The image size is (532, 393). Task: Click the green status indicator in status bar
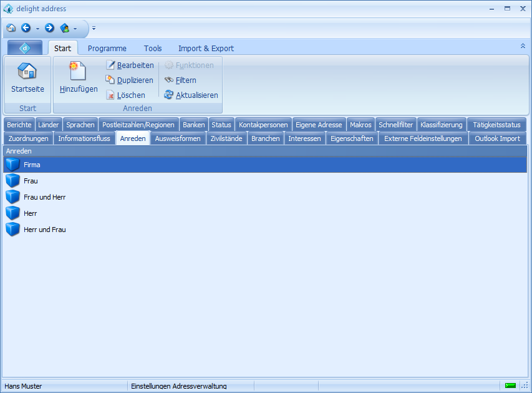coord(510,386)
